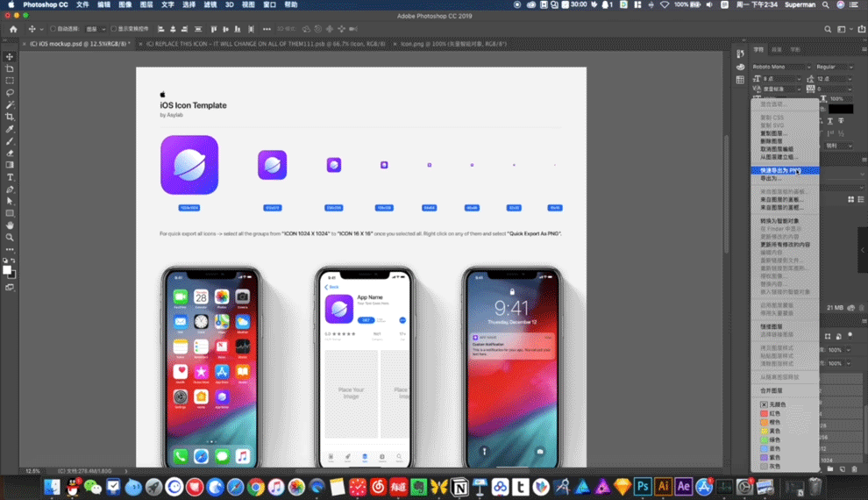Open the font style dropdown Regular
This screenshot has width=868, height=500.
(834, 67)
